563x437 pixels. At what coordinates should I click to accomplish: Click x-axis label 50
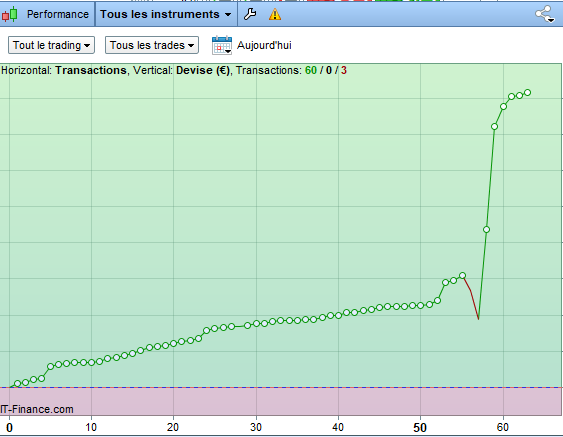pyautogui.click(x=420, y=428)
